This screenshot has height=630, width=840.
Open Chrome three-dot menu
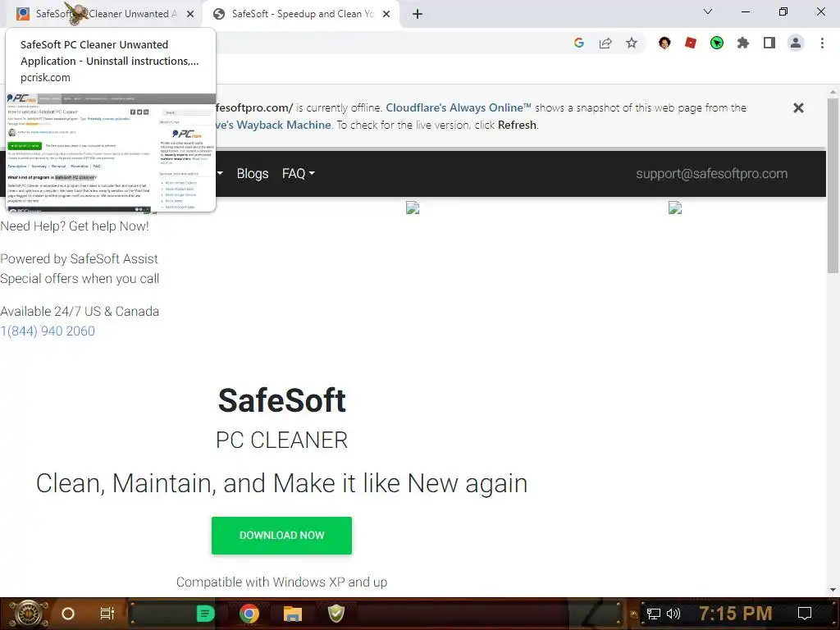pos(822,43)
